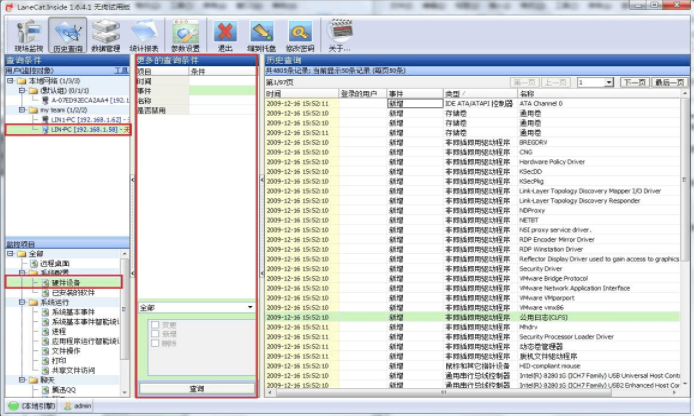Viewport: 694px width, 416px height.
Task: Check the 变更 checkbox
Action: tap(154, 325)
